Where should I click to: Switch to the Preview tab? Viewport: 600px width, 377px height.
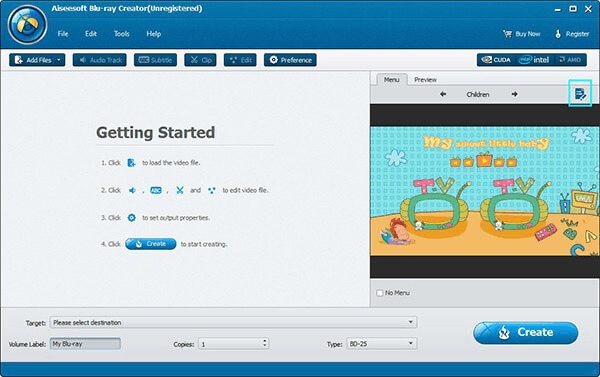pos(425,80)
